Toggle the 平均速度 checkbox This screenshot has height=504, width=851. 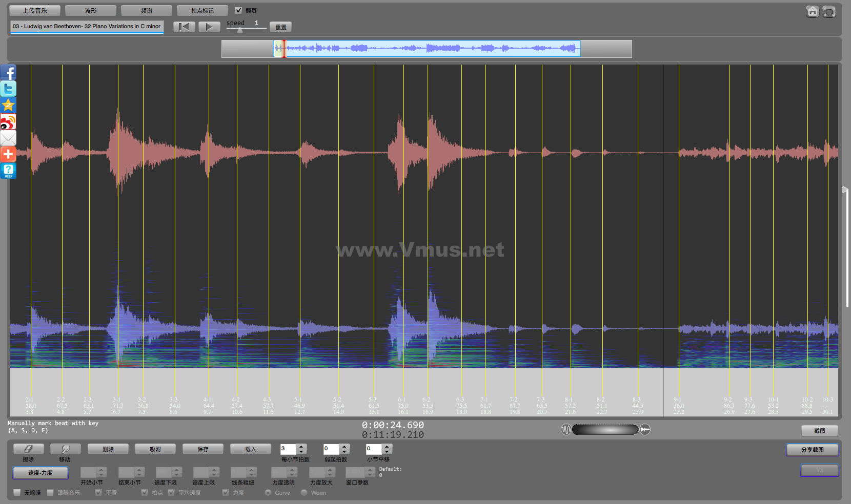171,493
